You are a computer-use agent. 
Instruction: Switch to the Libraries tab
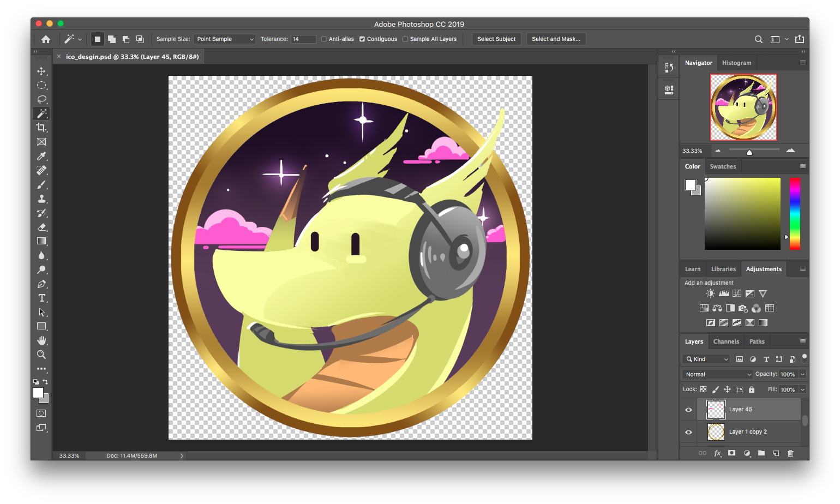tap(723, 269)
